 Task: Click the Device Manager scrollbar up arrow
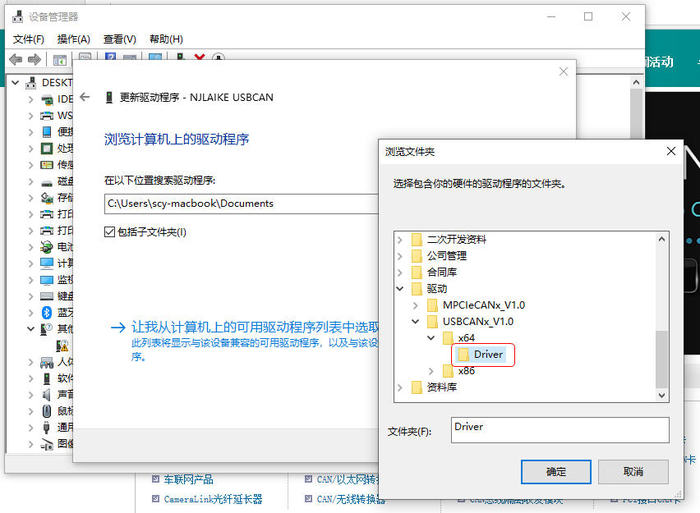(636, 83)
